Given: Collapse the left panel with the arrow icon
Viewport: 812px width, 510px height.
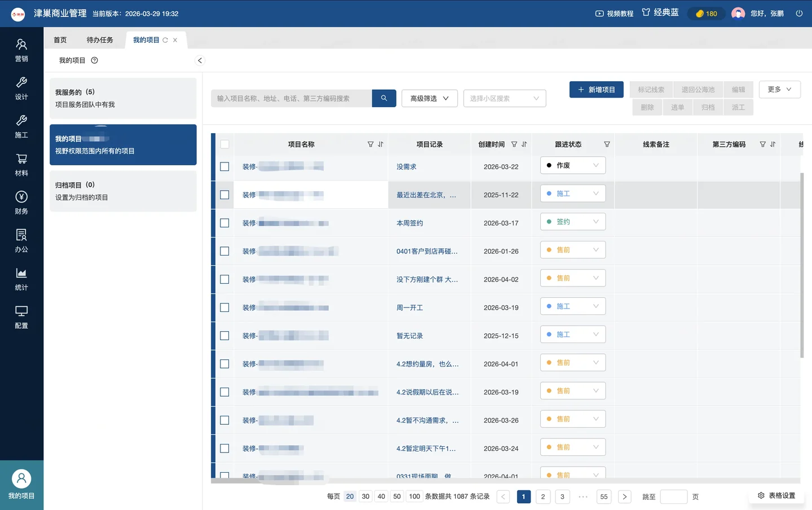Looking at the screenshot, I should (x=200, y=60).
